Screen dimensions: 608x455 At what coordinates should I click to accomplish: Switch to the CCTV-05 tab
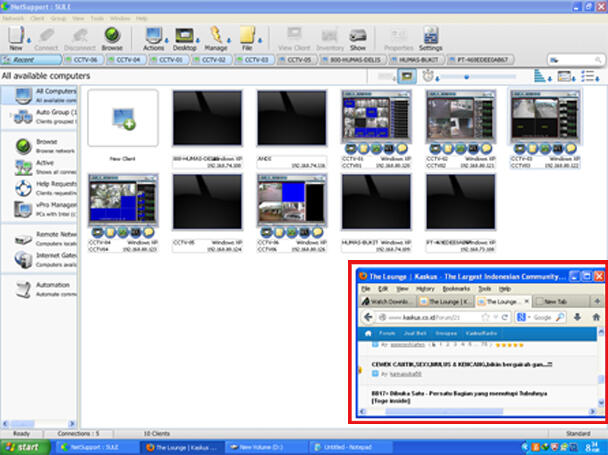click(297, 60)
